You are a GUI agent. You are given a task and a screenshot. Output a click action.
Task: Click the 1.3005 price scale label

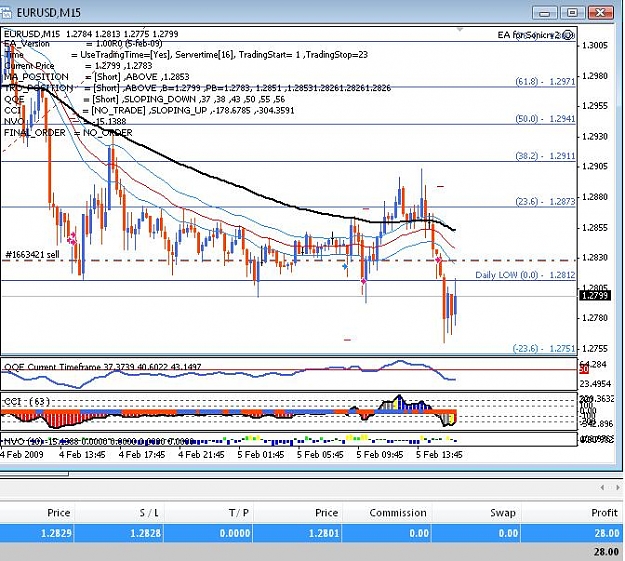(x=595, y=45)
